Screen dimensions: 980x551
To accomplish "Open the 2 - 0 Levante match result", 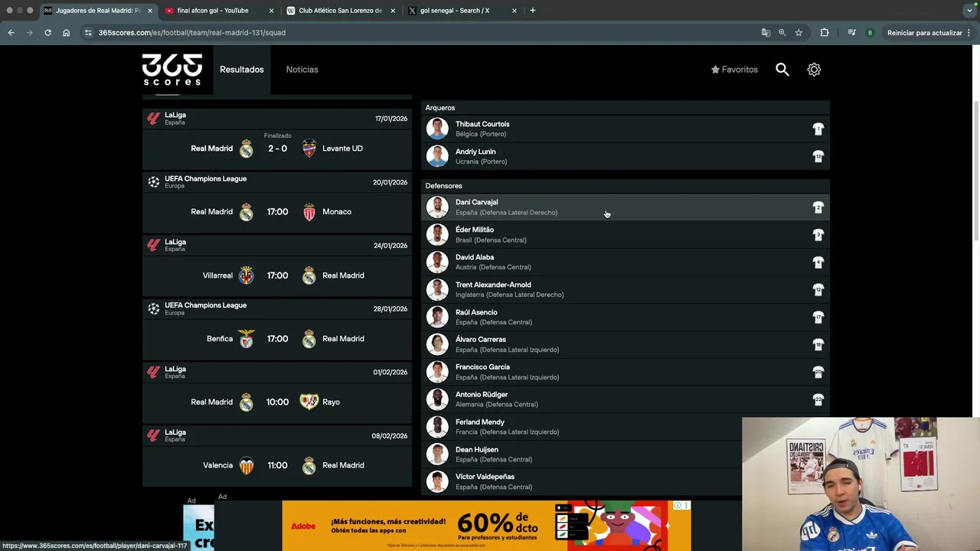I will pos(277,148).
